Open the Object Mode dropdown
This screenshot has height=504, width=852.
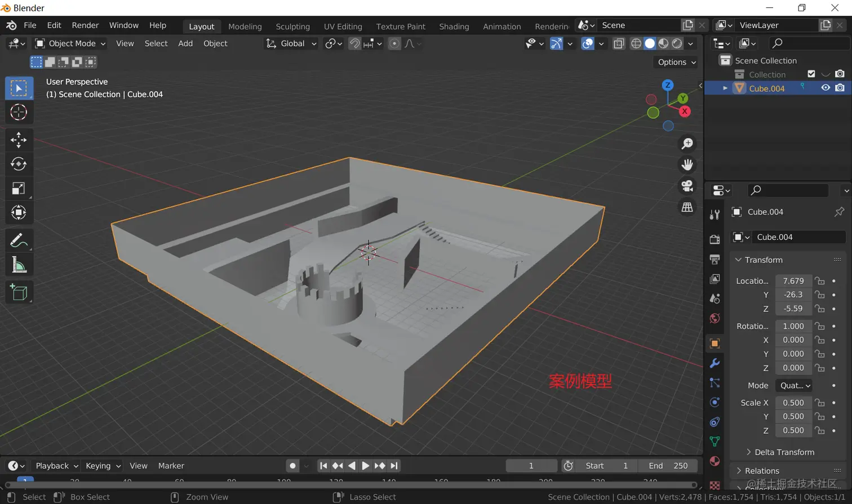pos(70,43)
